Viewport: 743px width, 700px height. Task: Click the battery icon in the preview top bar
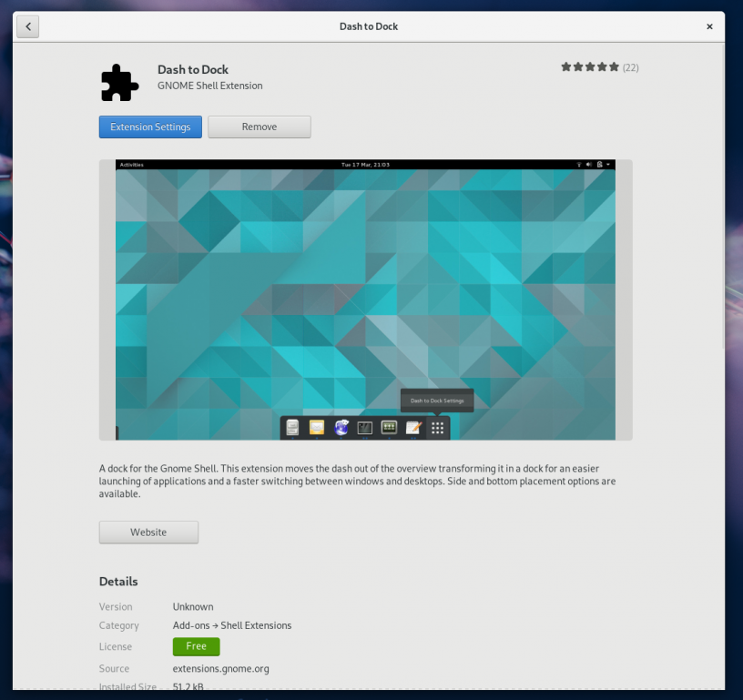click(599, 164)
